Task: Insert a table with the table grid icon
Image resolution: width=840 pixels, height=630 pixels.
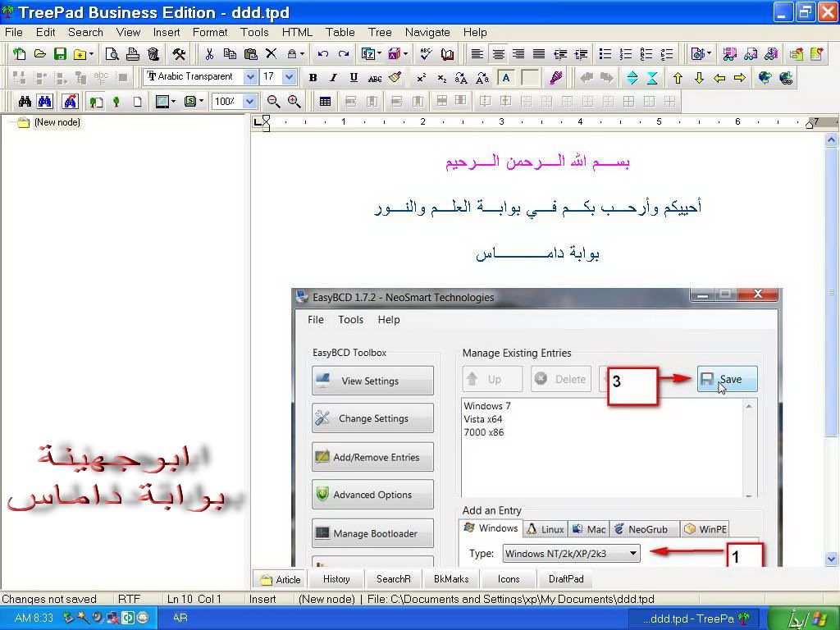Action: tap(325, 101)
